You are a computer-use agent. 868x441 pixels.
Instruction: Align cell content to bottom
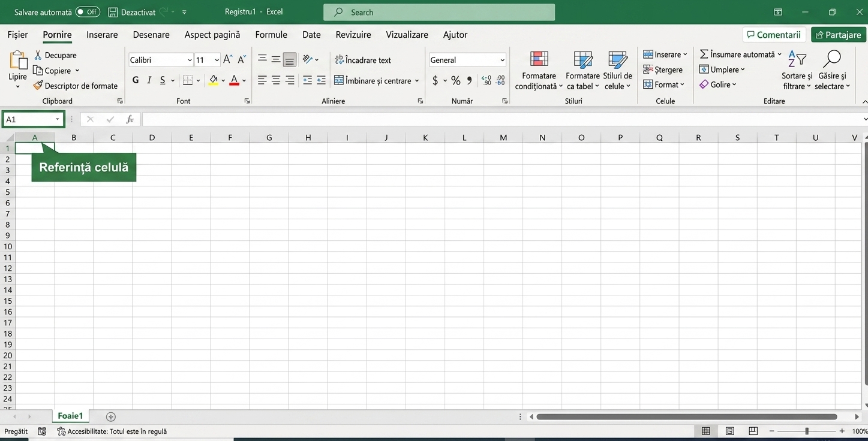tap(290, 59)
